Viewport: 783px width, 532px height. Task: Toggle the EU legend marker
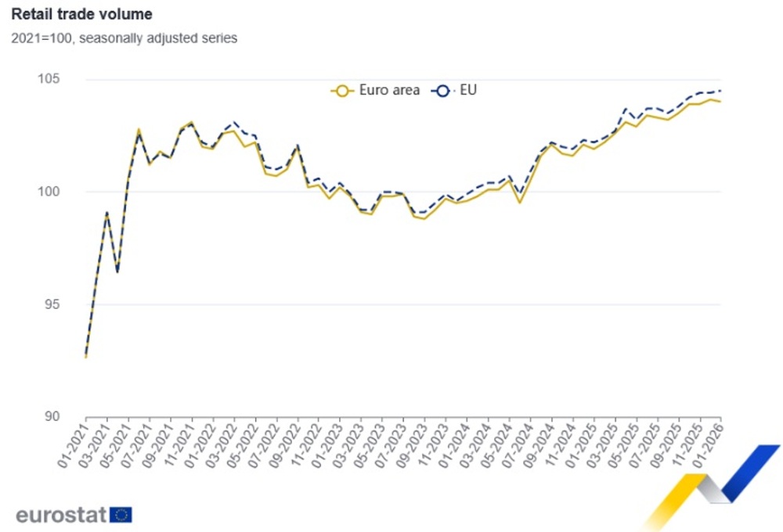[442, 91]
